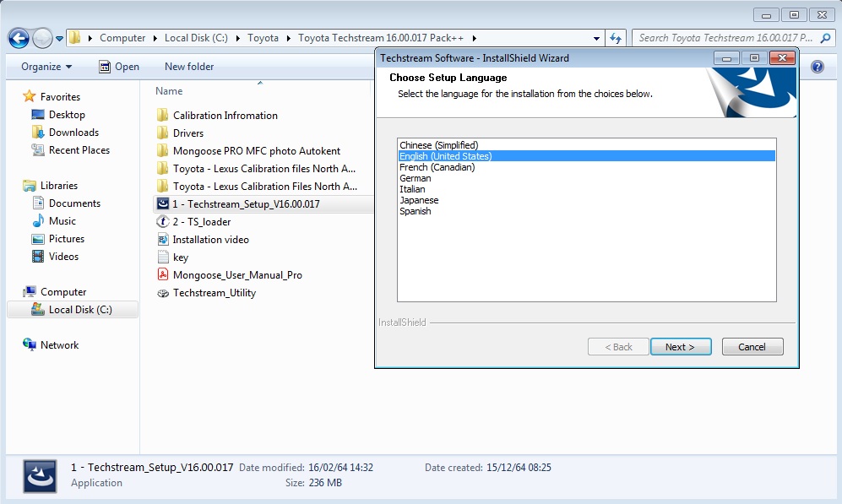Click the Back navigation arrow button

point(19,38)
